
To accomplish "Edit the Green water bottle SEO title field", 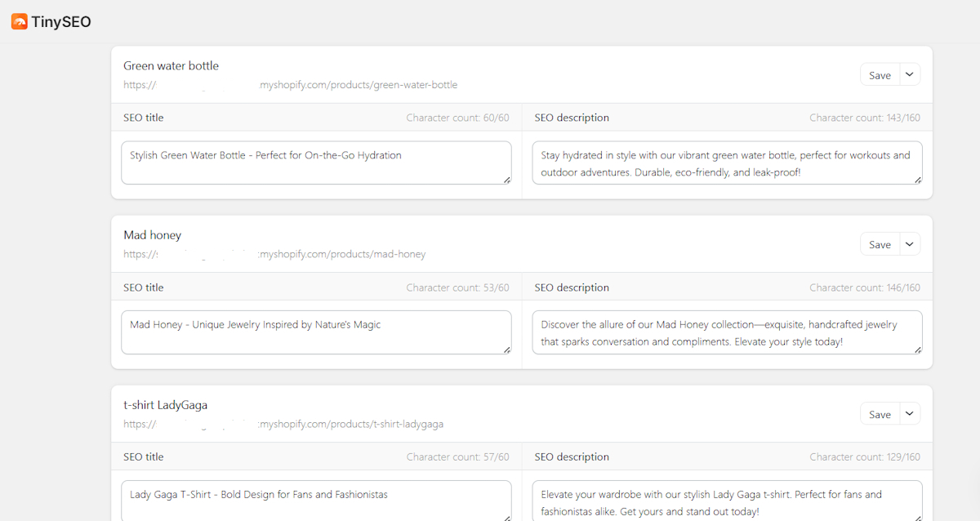I will (x=316, y=163).
